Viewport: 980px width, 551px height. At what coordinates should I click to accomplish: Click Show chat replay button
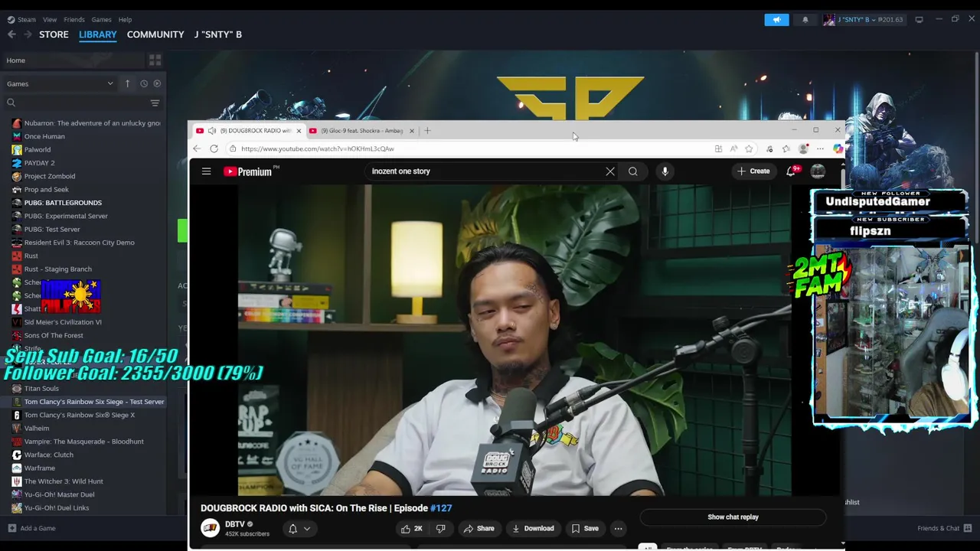point(733,517)
